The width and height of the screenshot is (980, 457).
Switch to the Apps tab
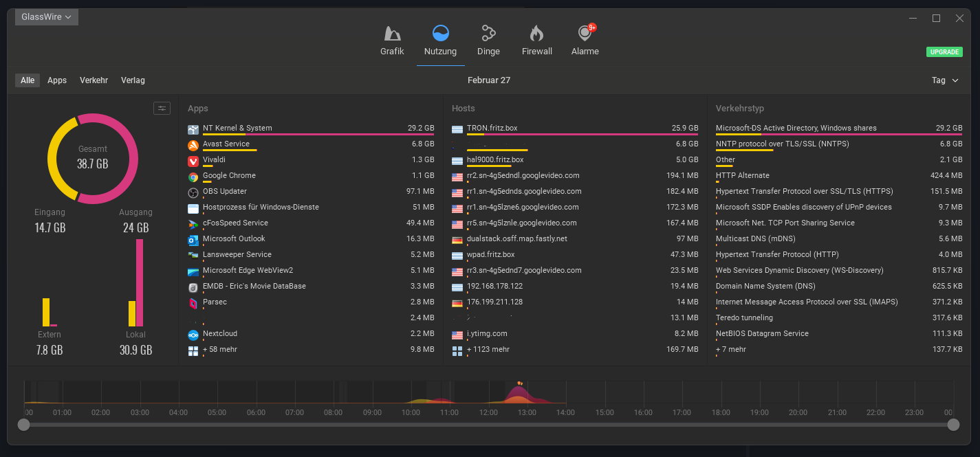[x=57, y=80]
